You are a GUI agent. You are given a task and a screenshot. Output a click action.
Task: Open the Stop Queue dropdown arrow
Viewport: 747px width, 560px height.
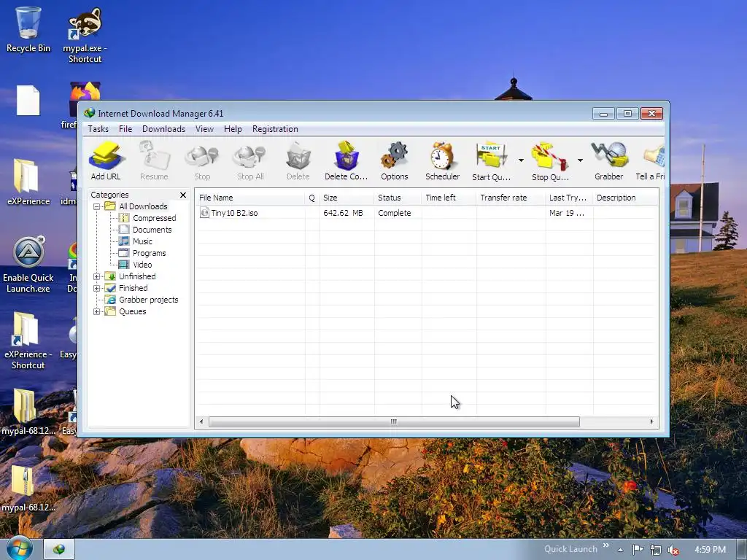[580, 160]
